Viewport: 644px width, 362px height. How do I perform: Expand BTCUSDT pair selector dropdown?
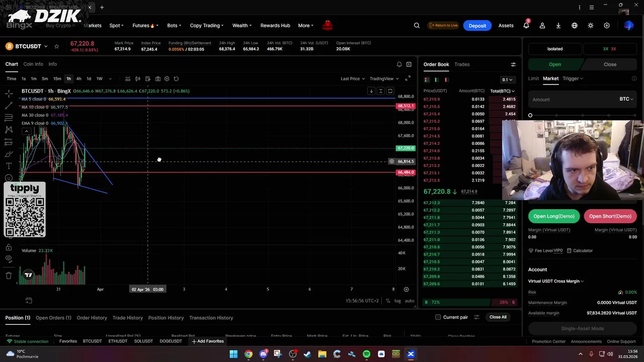pos(46,46)
